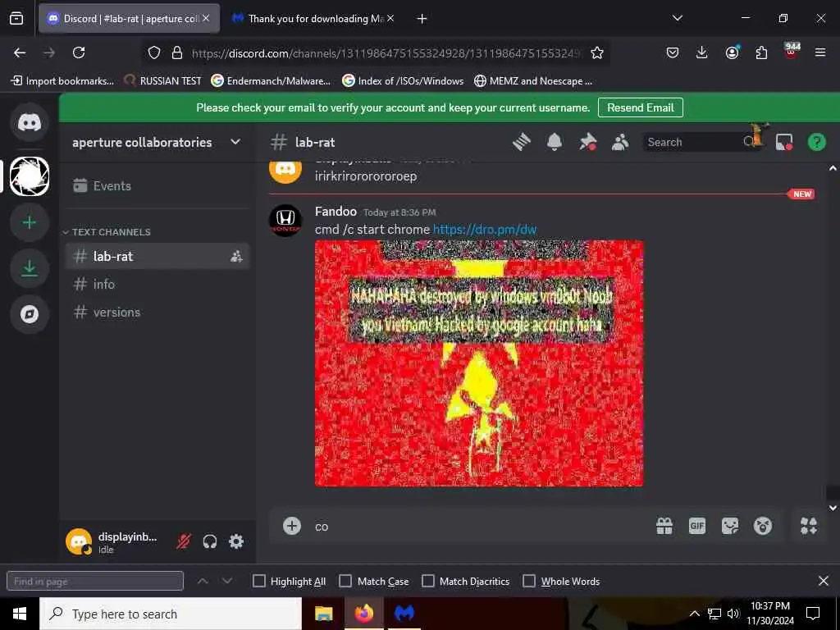
Task: Enable Highlight All checkbox
Action: pos(259,582)
